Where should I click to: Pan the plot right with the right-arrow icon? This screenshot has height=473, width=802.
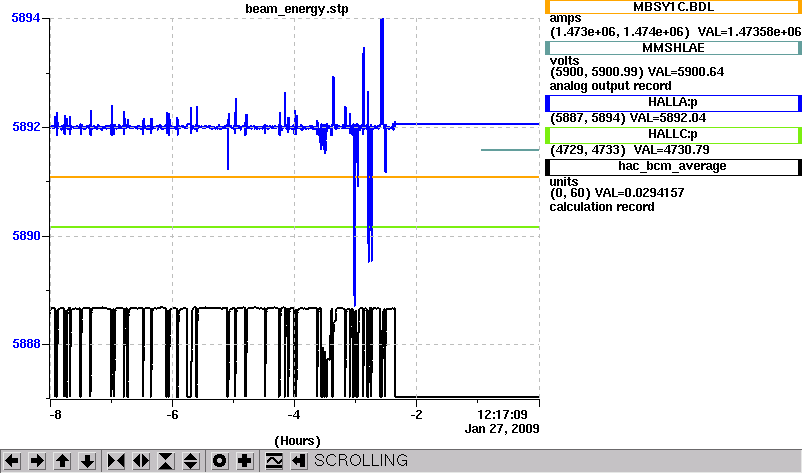point(37,461)
